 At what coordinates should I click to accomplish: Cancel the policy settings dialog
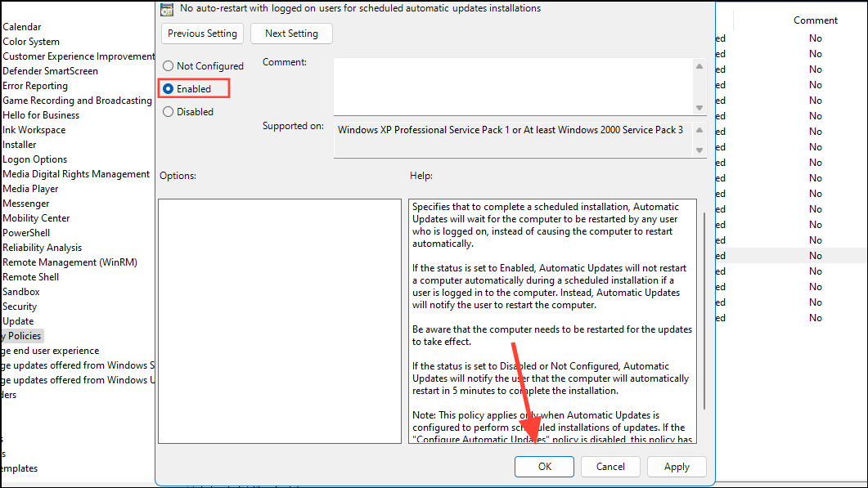pos(610,466)
